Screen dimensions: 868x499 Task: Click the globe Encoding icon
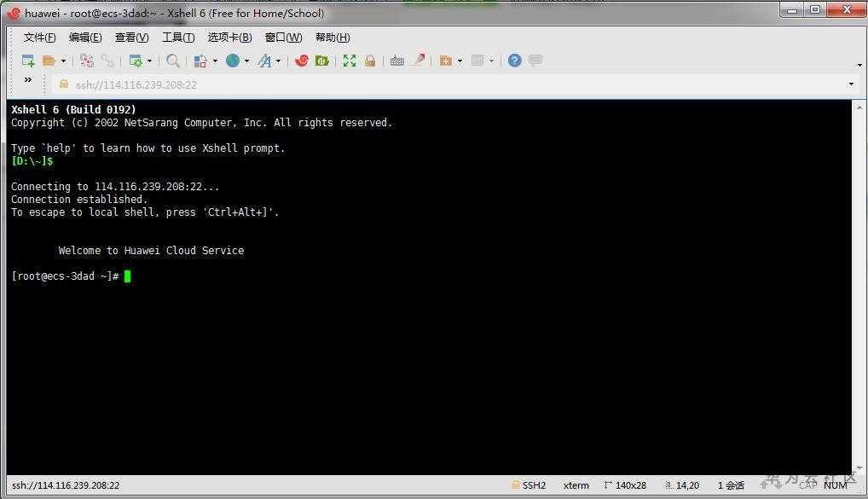(x=233, y=61)
